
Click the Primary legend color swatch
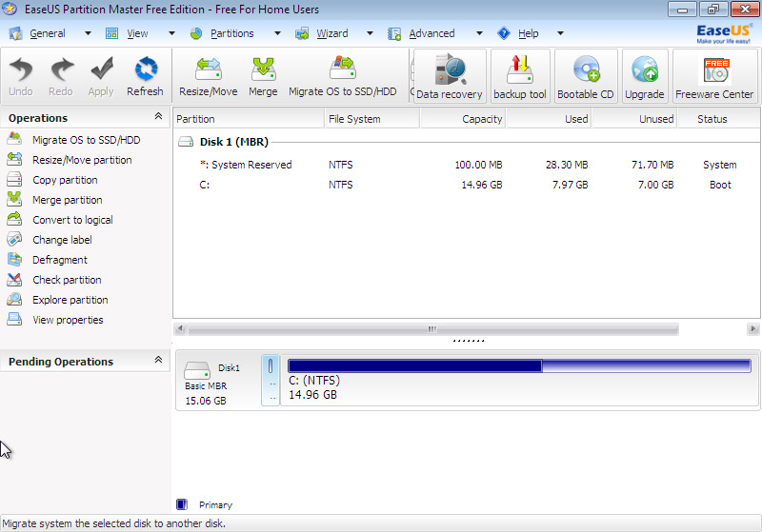tap(182, 504)
